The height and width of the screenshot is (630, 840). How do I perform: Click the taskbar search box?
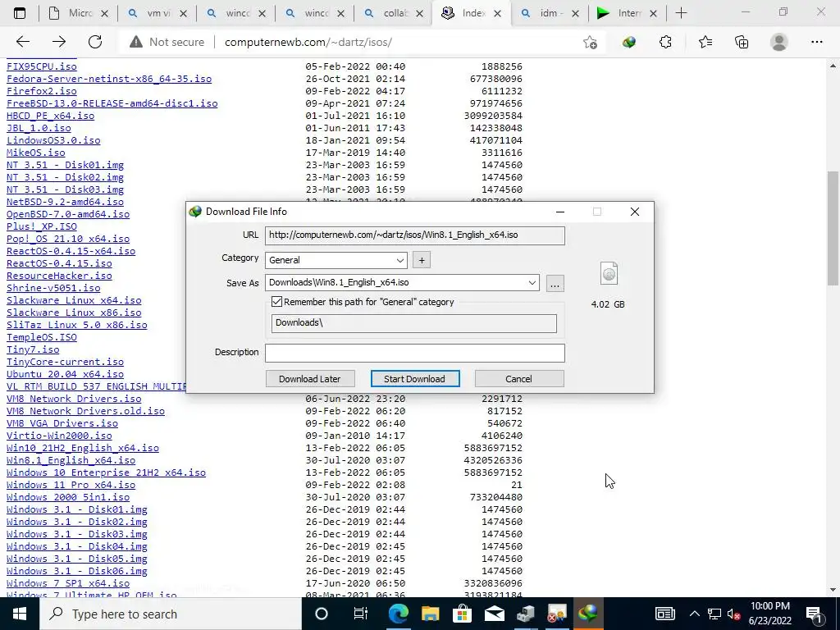(171, 614)
